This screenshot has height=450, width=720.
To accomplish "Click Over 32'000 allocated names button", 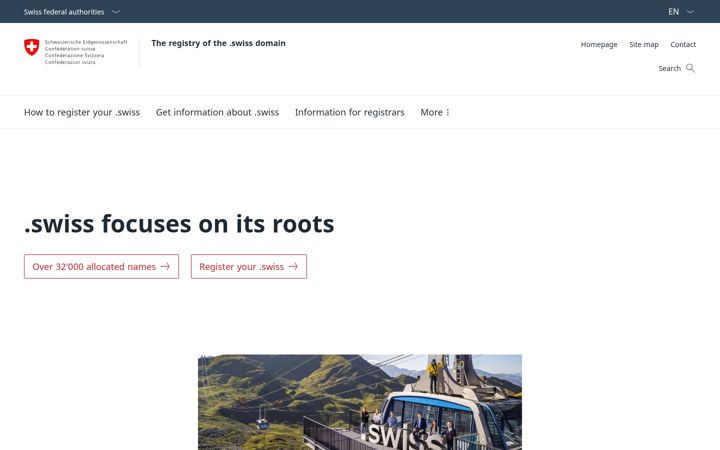I will click(x=101, y=267).
